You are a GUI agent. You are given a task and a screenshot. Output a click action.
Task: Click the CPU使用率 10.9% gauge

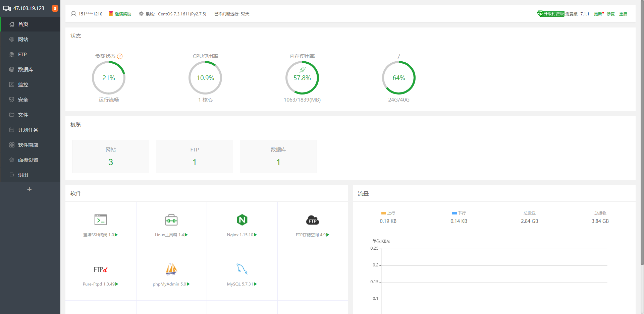(x=205, y=78)
